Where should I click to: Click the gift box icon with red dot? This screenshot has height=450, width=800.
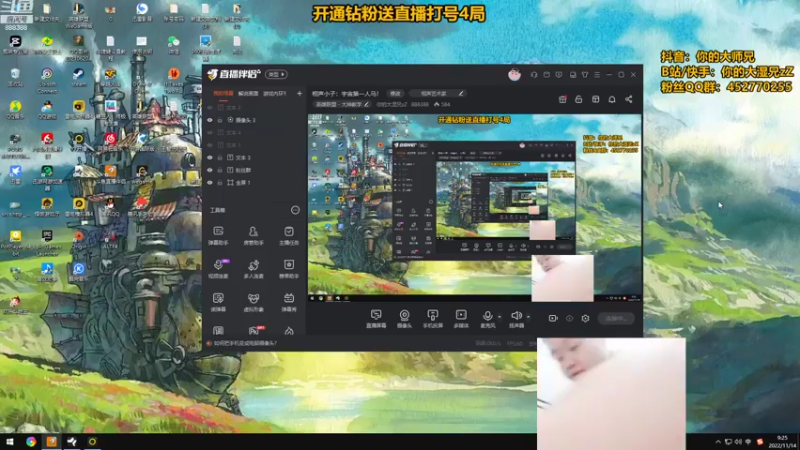[562, 99]
